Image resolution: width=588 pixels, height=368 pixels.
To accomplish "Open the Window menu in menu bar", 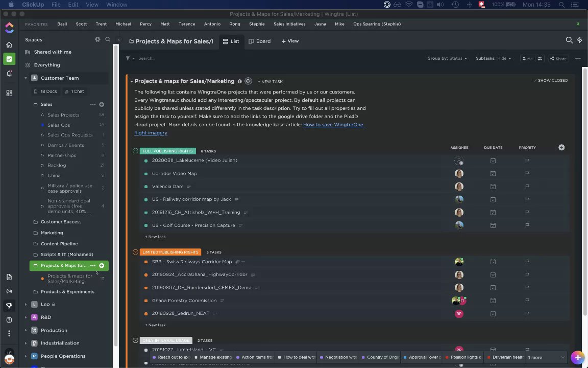I will click(116, 5).
